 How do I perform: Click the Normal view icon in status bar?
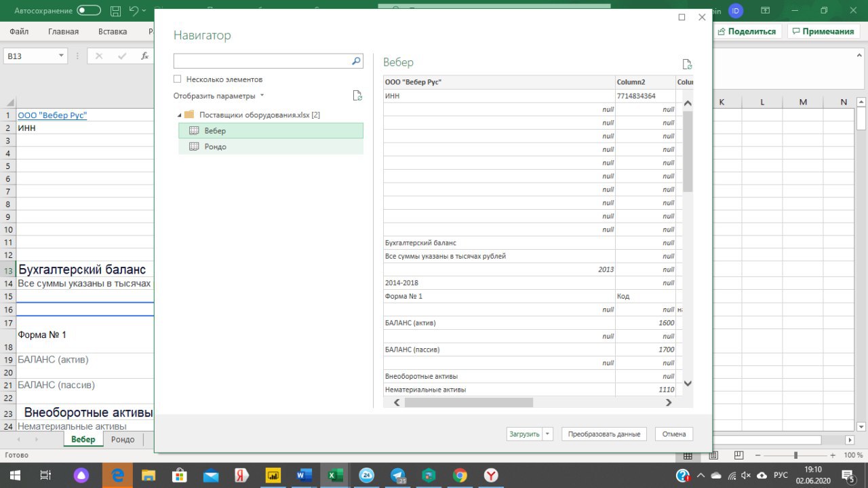point(688,455)
